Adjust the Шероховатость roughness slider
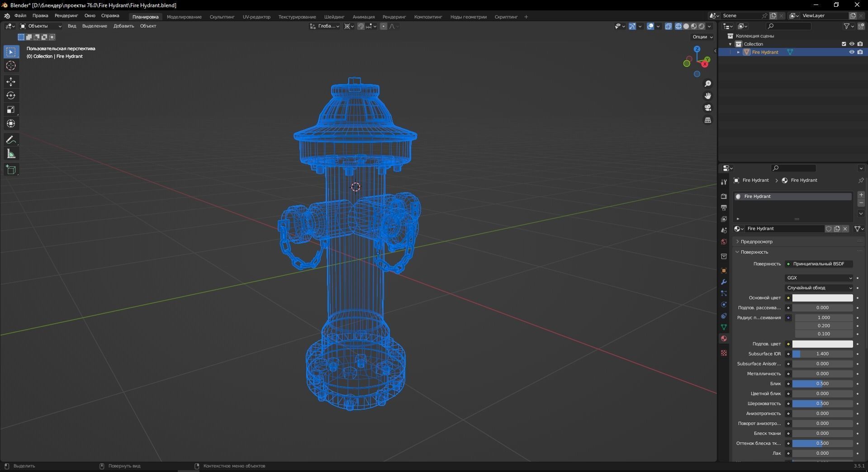The width and height of the screenshot is (868, 472). [822, 404]
